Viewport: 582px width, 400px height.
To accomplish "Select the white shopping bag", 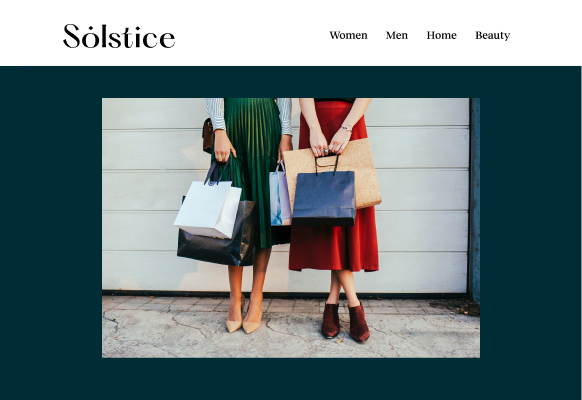I will (x=207, y=209).
